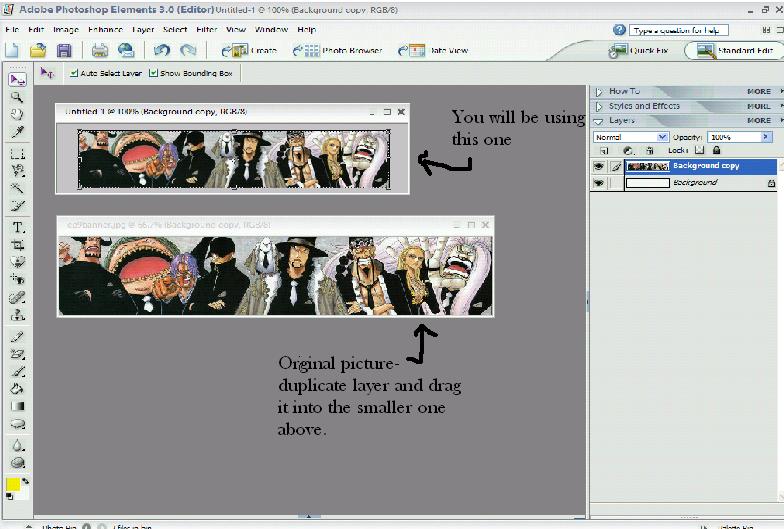Click the Create button

coord(249,50)
